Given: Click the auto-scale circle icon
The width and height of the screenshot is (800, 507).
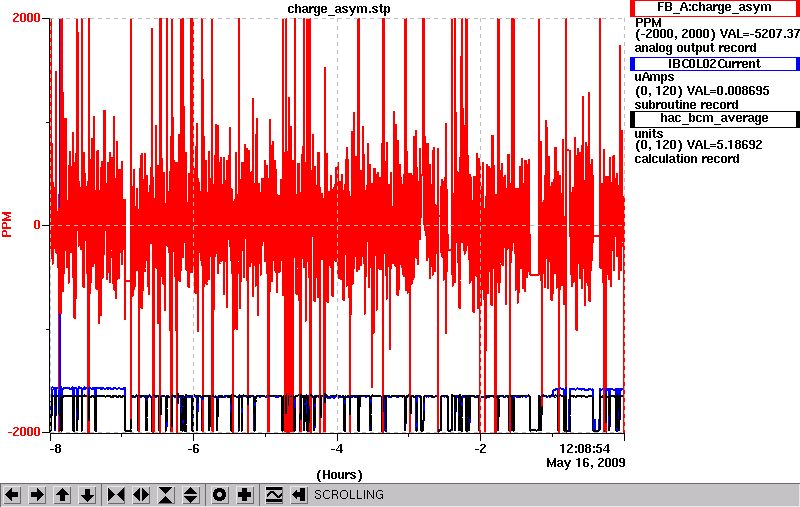Looking at the screenshot, I should coord(220,495).
